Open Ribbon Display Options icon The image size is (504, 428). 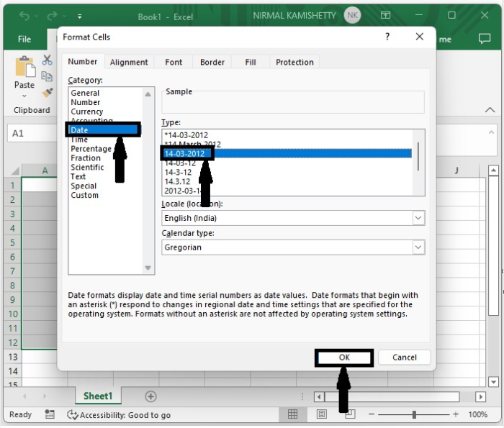[385, 15]
